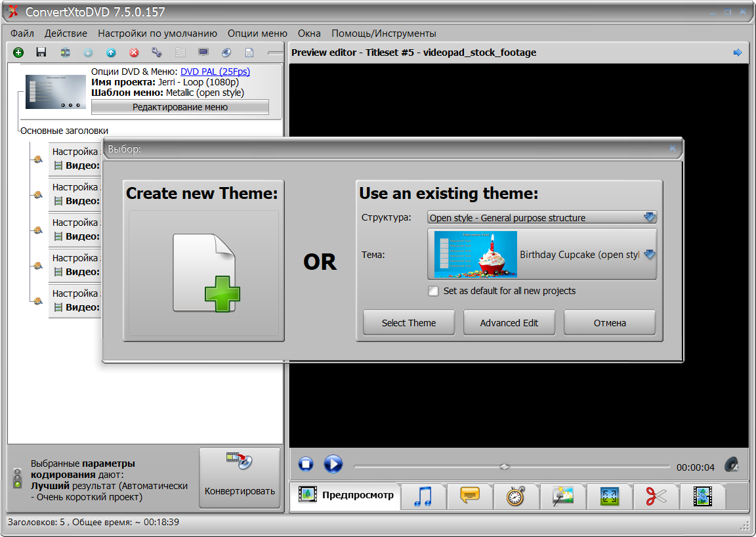Open Настройки по умолчанию menu

pos(157,33)
